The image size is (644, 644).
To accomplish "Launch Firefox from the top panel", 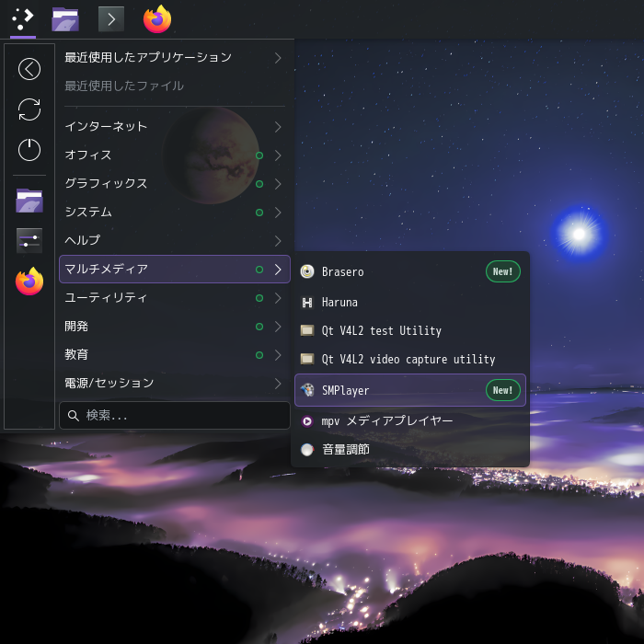I will 157,19.
